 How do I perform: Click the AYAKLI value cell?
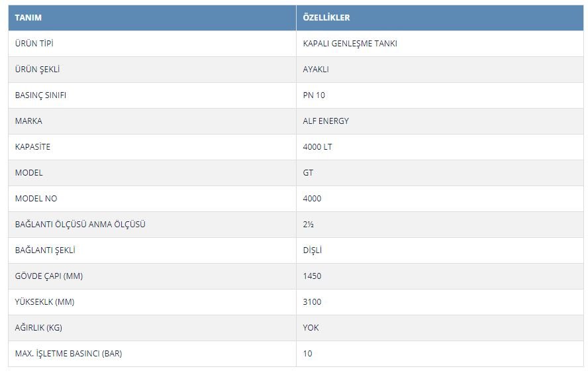click(x=440, y=70)
